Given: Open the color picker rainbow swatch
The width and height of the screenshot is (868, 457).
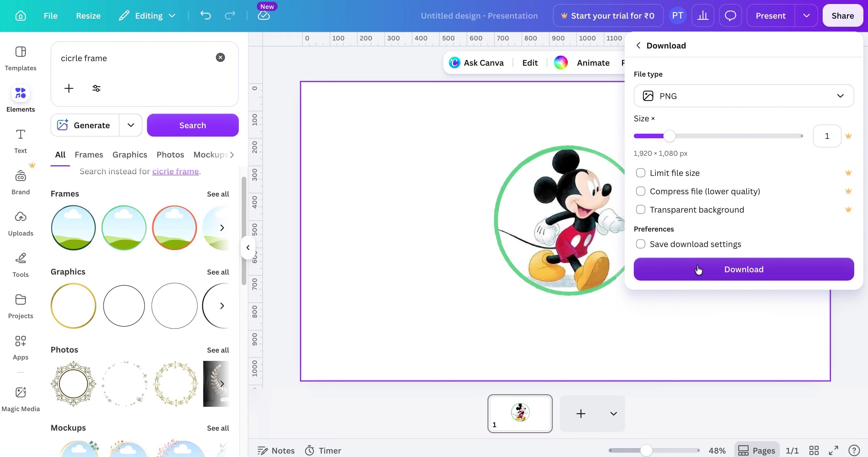Looking at the screenshot, I should coord(561,63).
